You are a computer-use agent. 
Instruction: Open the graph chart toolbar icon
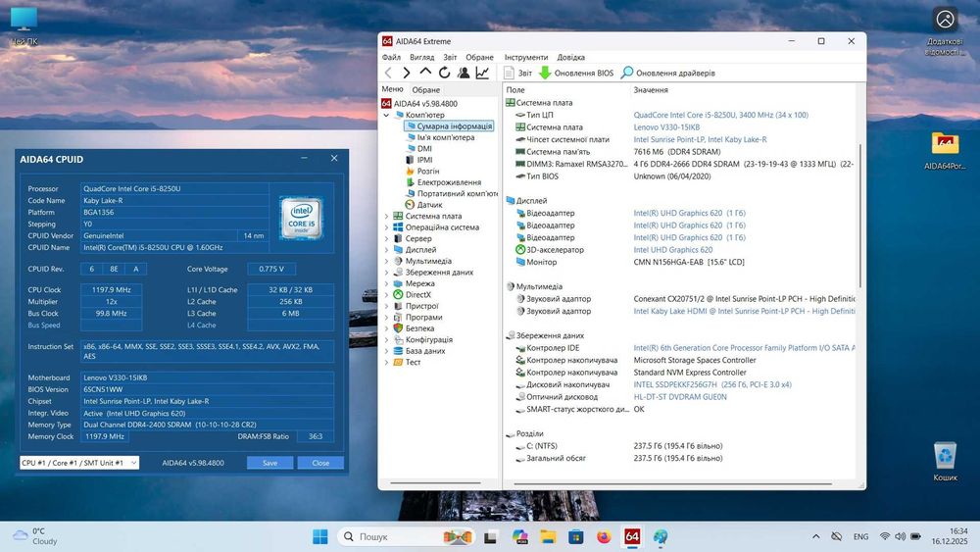point(482,74)
